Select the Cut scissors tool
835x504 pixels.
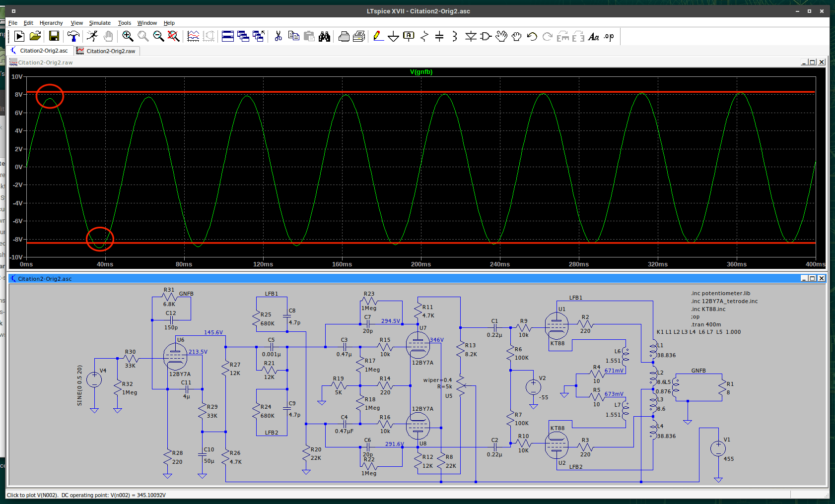pos(278,36)
